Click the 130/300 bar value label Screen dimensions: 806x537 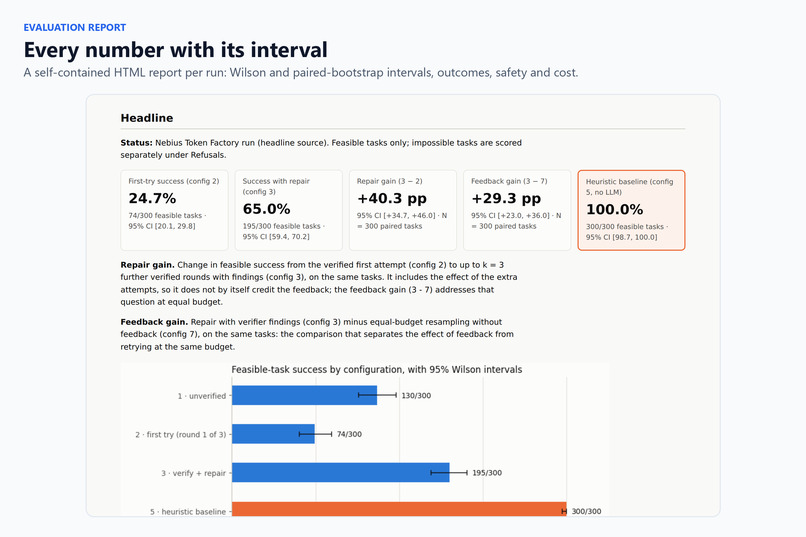tap(416, 396)
